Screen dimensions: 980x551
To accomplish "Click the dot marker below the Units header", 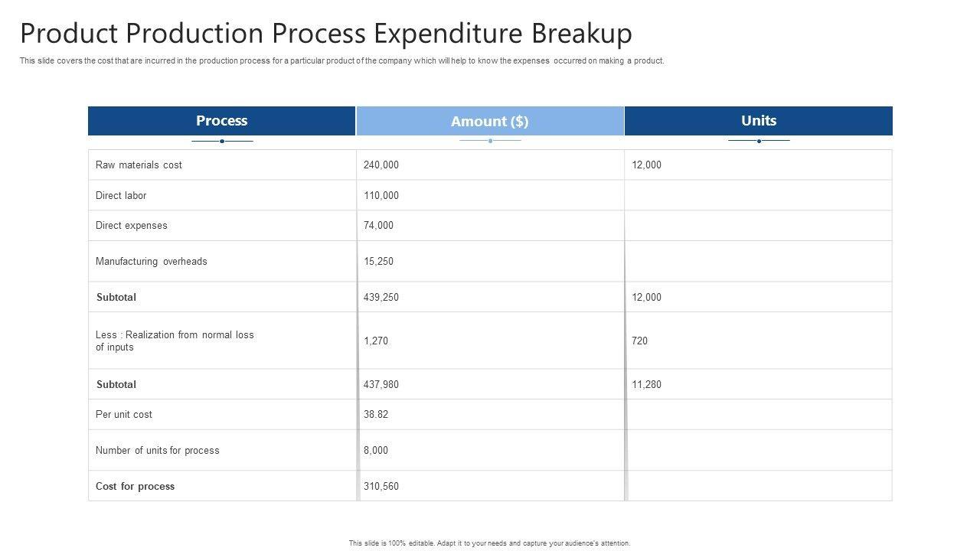I will coord(759,141).
